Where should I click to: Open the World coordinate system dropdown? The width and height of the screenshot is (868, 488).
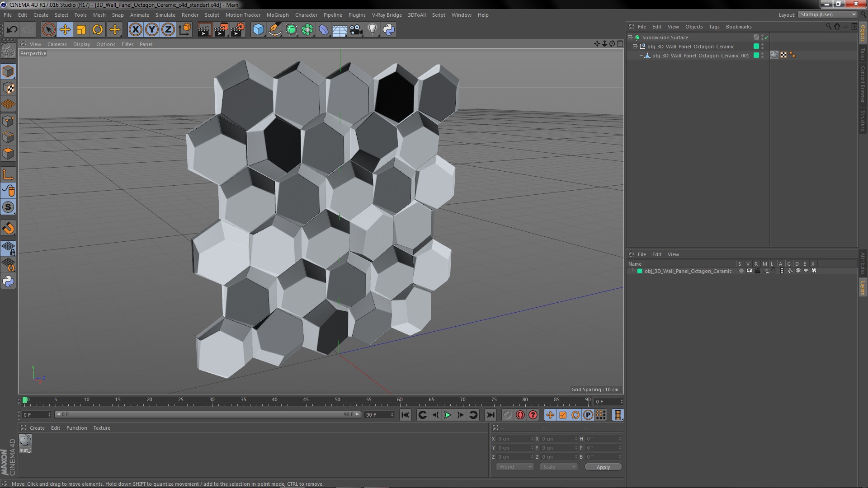tap(515, 467)
